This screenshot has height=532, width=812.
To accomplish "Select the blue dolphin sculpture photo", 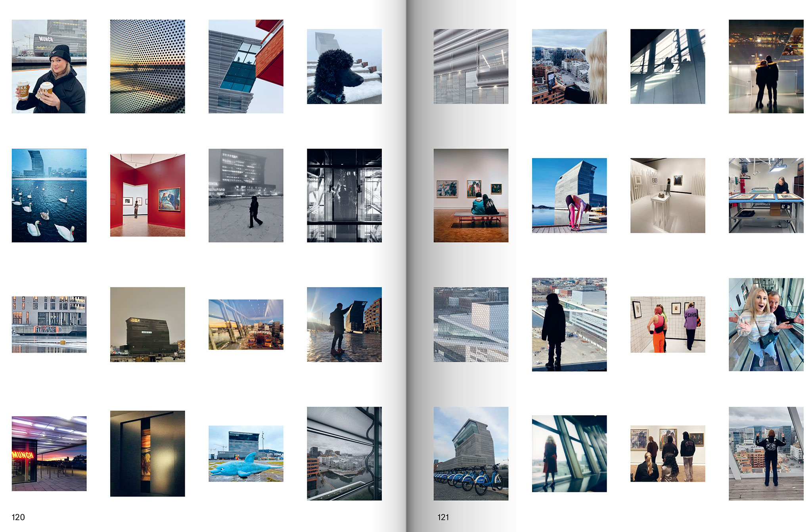I will [x=246, y=454].
